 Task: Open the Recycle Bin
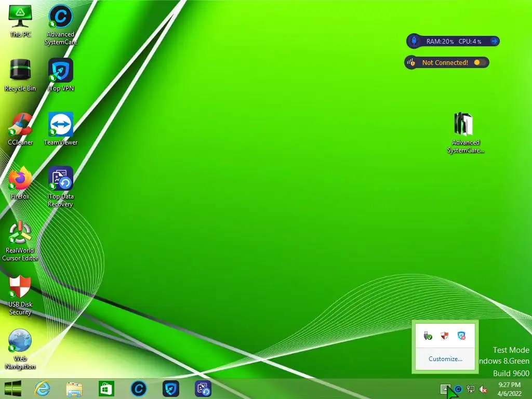coord(20,75)
